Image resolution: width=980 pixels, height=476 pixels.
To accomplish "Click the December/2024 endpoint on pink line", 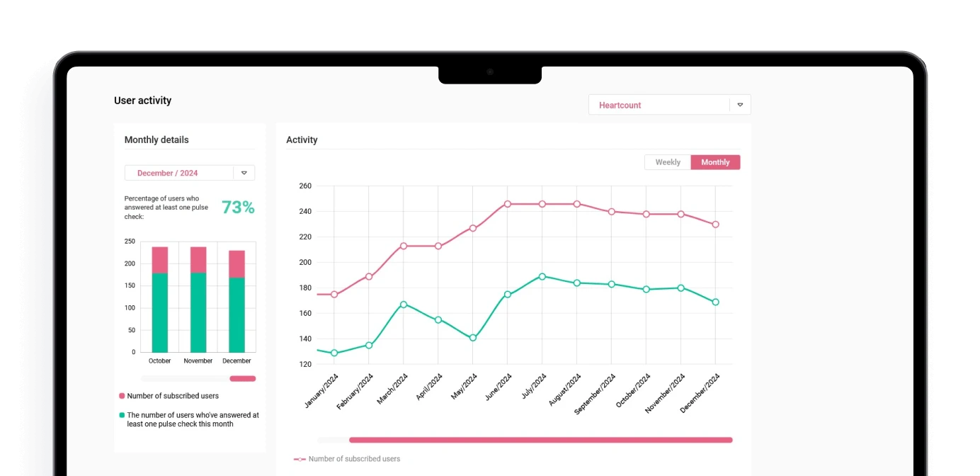I will point(717,224).
